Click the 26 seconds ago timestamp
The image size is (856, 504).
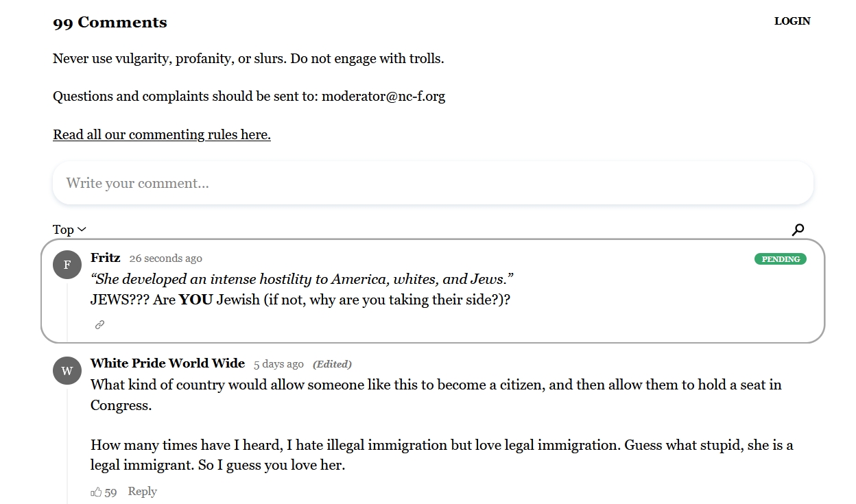[166, 259]
